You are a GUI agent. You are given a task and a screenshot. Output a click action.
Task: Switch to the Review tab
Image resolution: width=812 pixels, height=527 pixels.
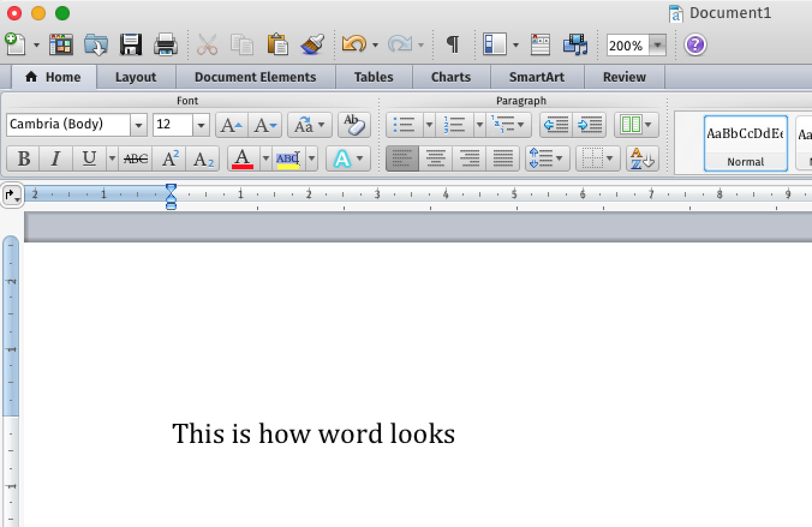click(x=625, y=77)
